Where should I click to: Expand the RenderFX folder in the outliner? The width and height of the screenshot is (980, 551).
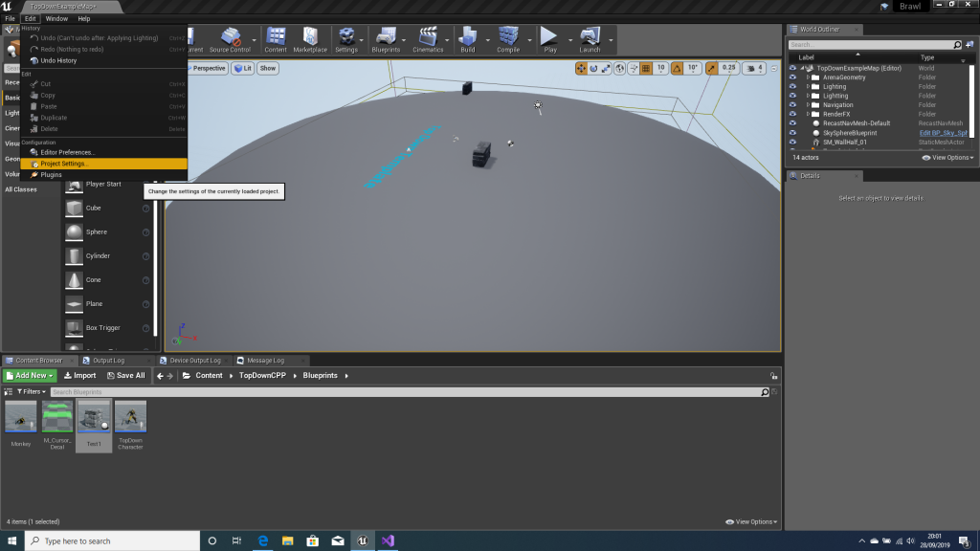[x=808, y=114]
